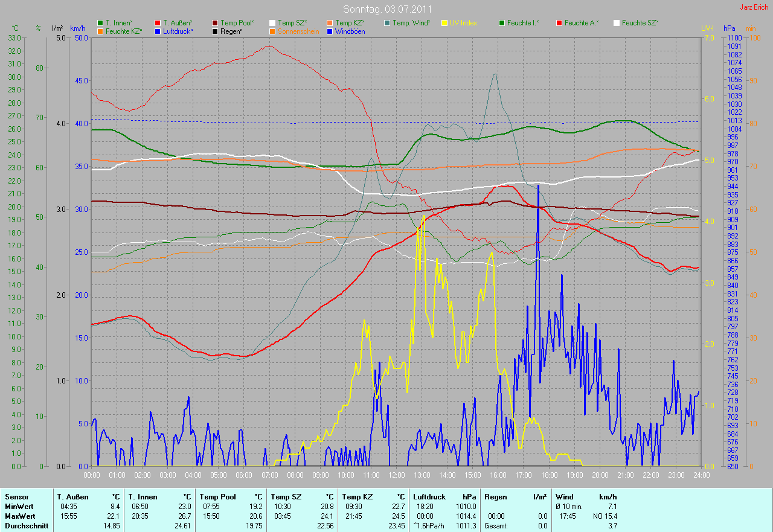Click the dark red Temp Pool* swatch
This screenshot has width=773, height=532.
pos(216,23)
